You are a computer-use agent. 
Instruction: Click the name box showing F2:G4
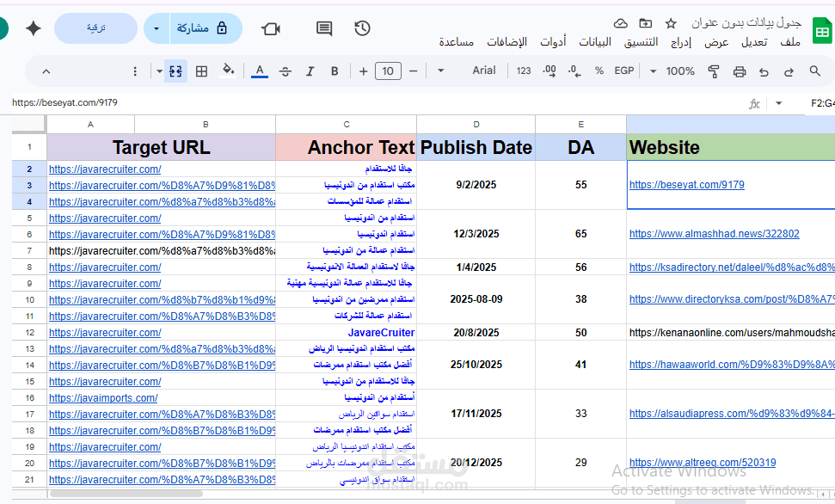[x=822, y=103]
